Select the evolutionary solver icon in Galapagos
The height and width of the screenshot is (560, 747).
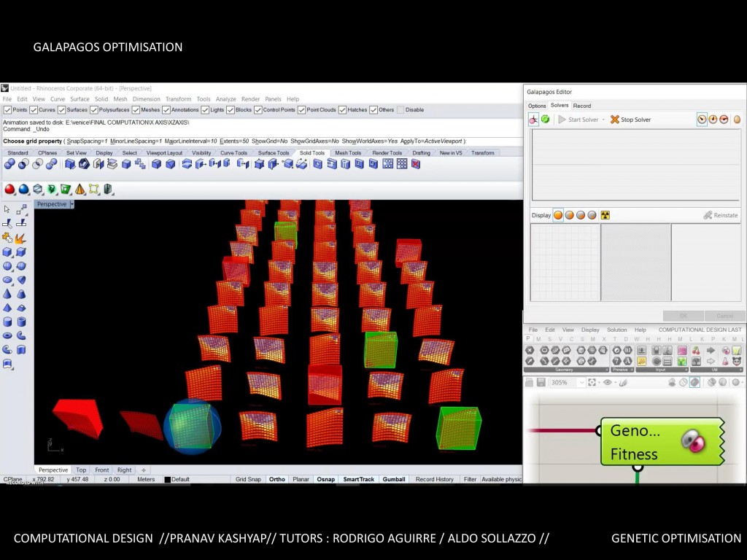[533, 120]
